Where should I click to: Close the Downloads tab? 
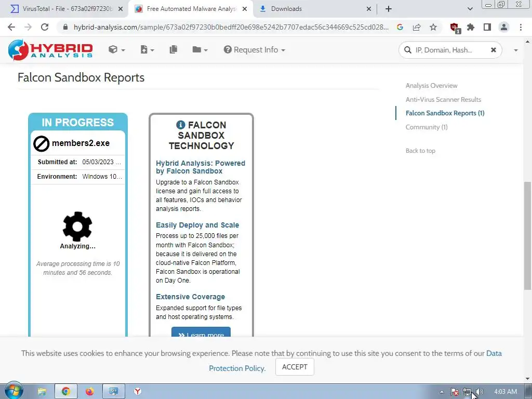tap(369, 9)
